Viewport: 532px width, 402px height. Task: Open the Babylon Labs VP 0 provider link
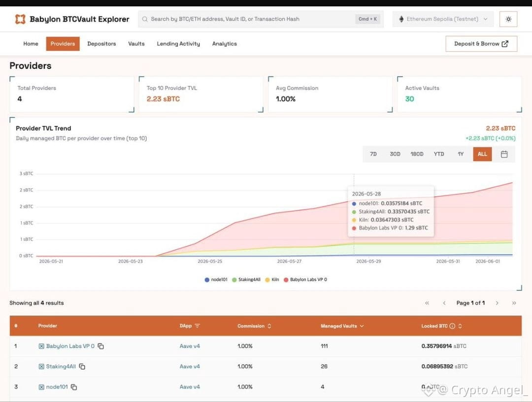click(70, 346)
